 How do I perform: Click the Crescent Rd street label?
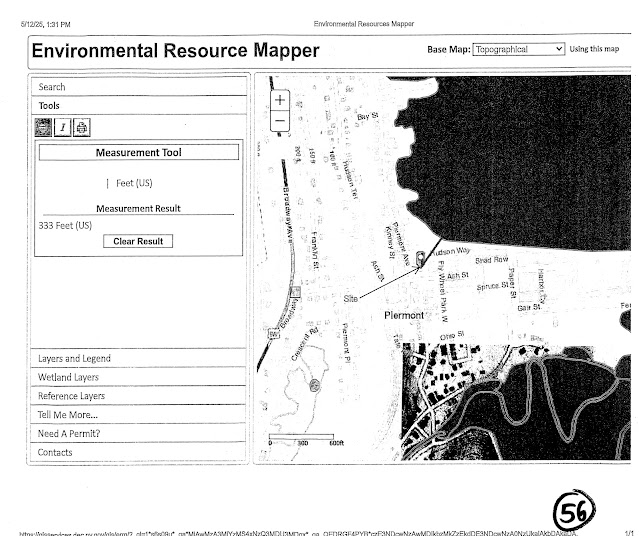point(304,344)
